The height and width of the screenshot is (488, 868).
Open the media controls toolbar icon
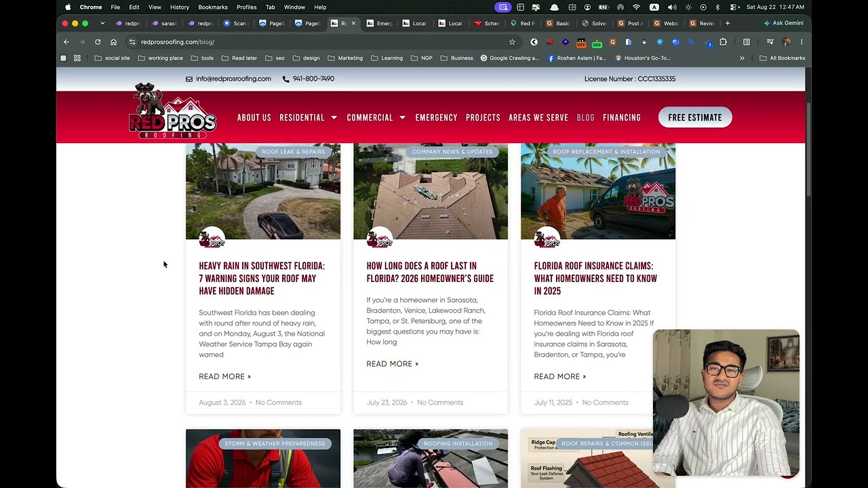pyautogui.click(x=770, y=42)
